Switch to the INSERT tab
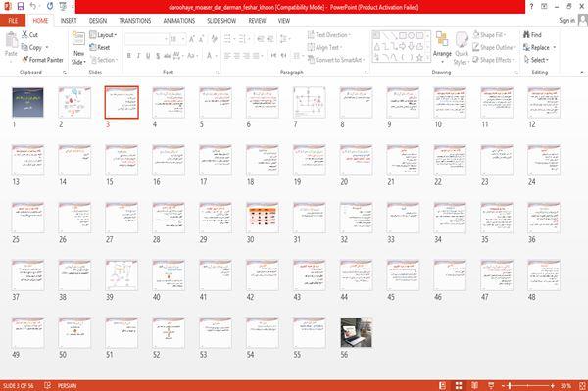 (69, 21)
